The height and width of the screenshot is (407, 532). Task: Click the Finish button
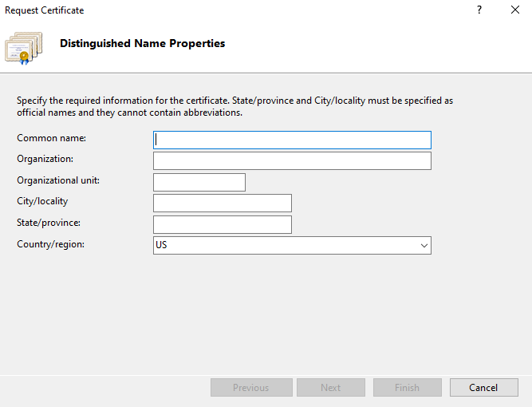pyautogui.click(x=407, y=388)
